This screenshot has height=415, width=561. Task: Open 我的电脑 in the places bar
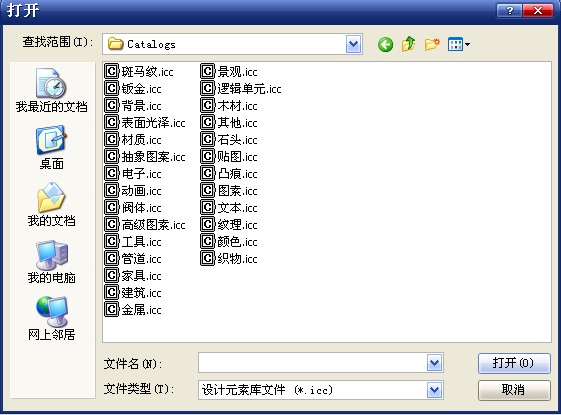[52, 262]
